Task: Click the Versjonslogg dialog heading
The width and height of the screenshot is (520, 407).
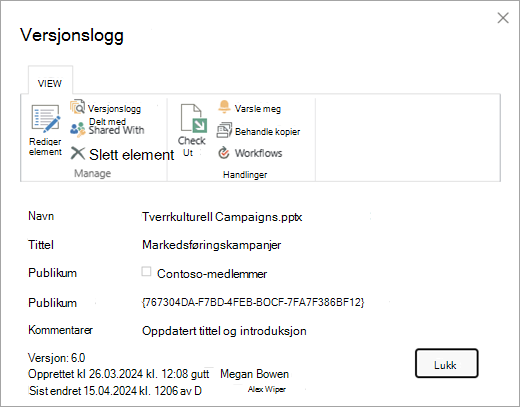Action: click(72, 35)
